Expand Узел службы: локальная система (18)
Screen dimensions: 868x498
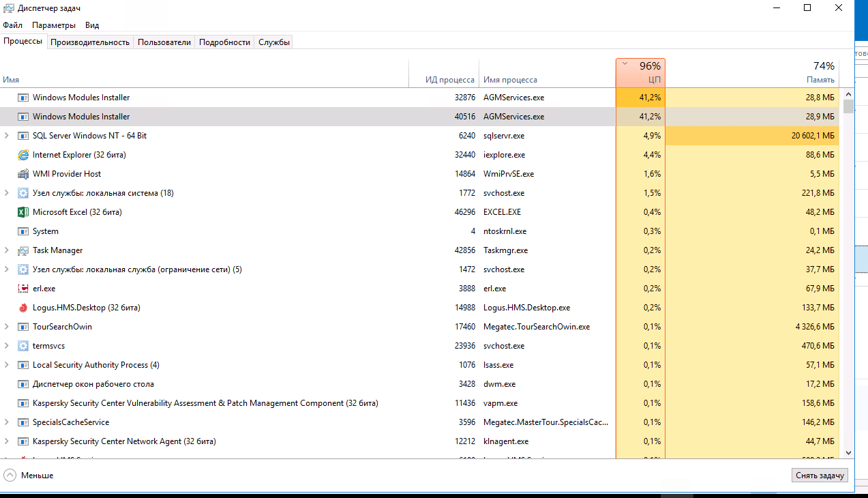[7, 193]
